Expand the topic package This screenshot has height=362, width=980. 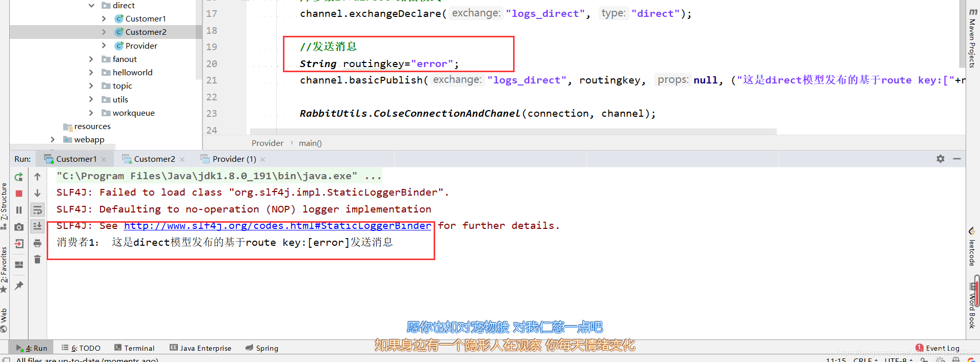(91, 86)
